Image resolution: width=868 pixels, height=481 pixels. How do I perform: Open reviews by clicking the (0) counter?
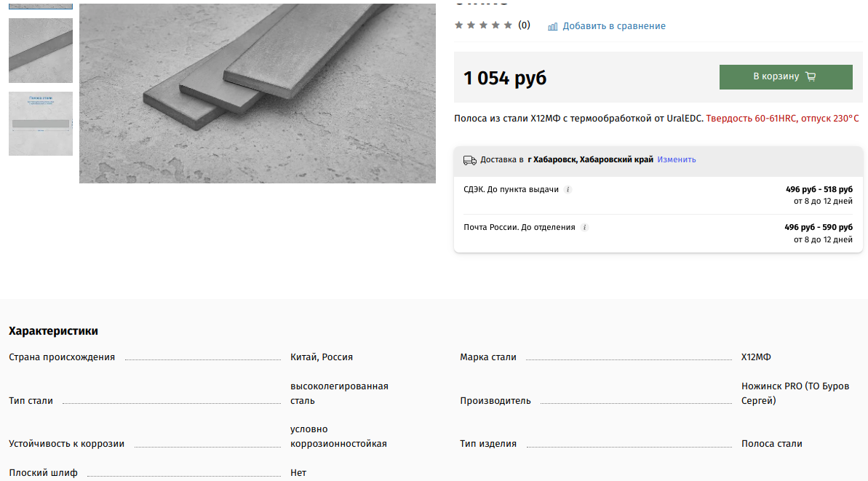pos(523,25)
